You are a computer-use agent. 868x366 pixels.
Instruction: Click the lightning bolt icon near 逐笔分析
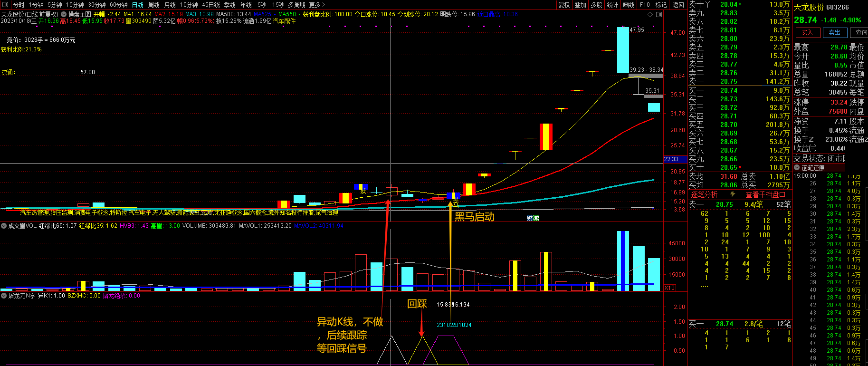pyautogui.click(x=733, y=194)
